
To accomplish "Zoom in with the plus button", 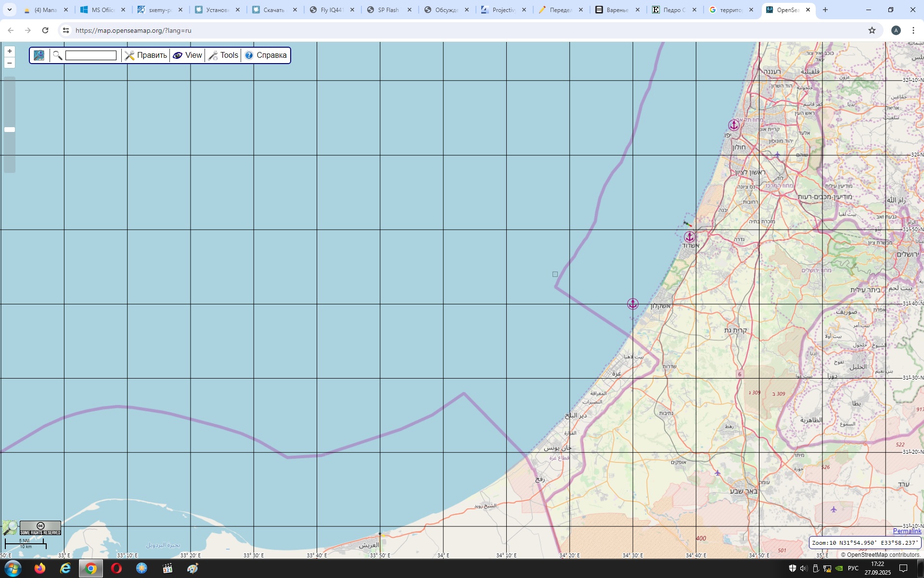I will (x=10, y=51).
